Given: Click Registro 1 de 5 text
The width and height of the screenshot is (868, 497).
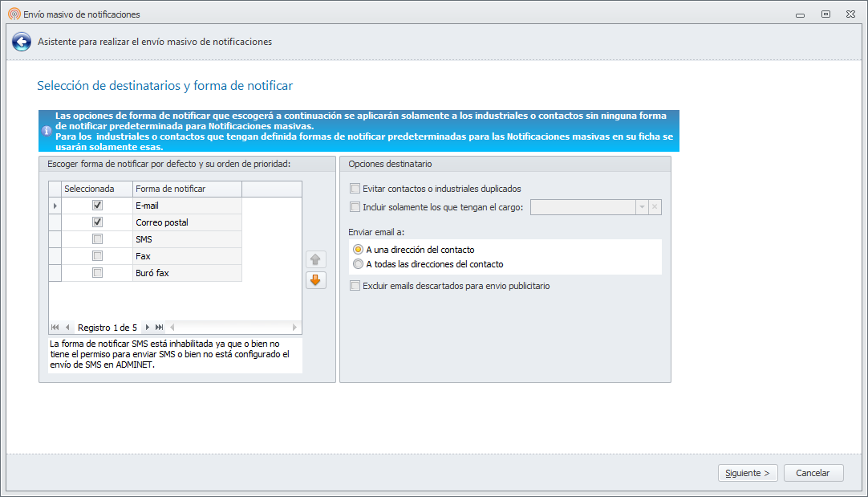Looking at the screenshot, I should (107, 328).
